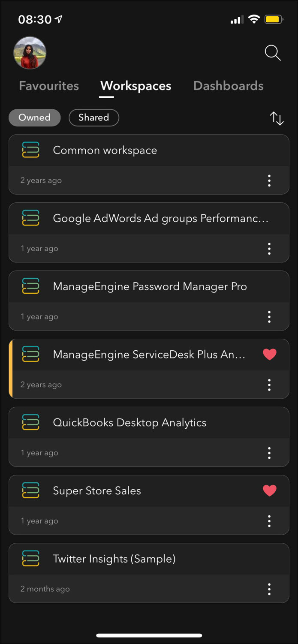
Task: Click the Common workspace database icon
Action: [x=30, y=150]
